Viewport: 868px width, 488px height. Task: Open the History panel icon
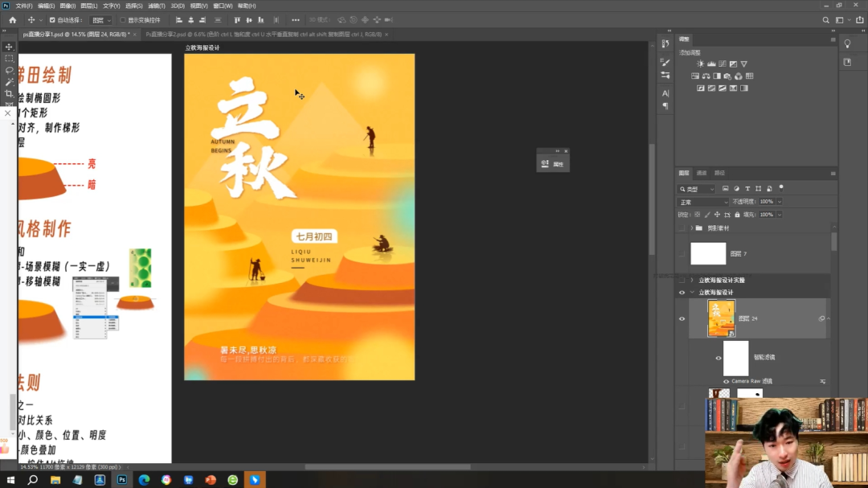[x=665, y=43]
